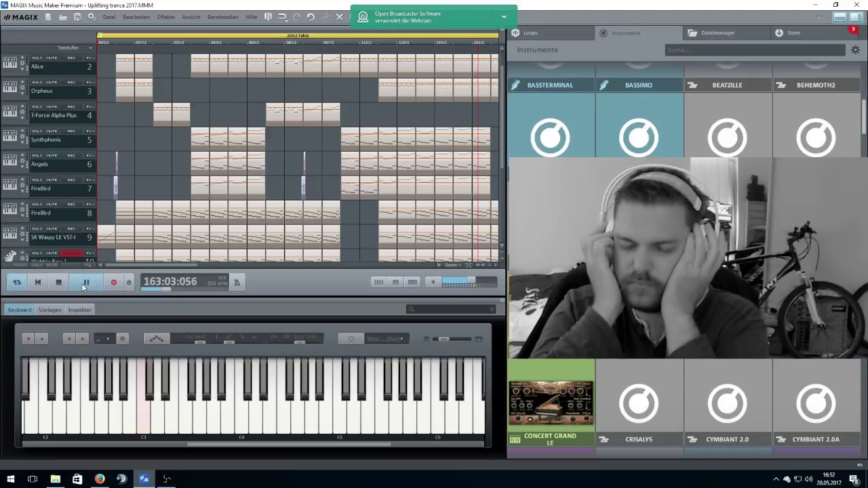The image size is (868, 488).
Task: Toggle the metronome
Action: click(x=237, y=283)
